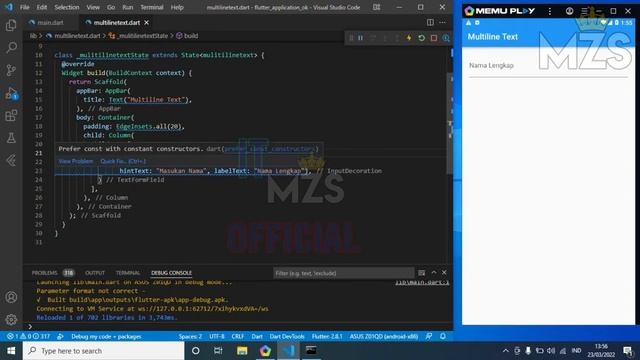The width and height of the screenshot is (640, 360).
Task: Select the Debug Console tab
Action: pos(171,273)
